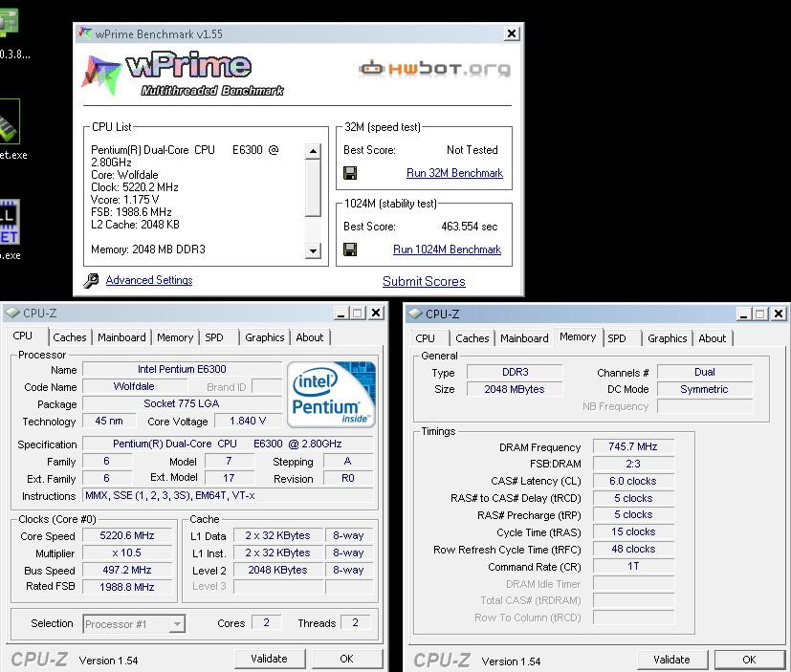The image size is (791, 672).
Task: Click OK in right CPU-Z window
Action: click(x=750, y=660)
